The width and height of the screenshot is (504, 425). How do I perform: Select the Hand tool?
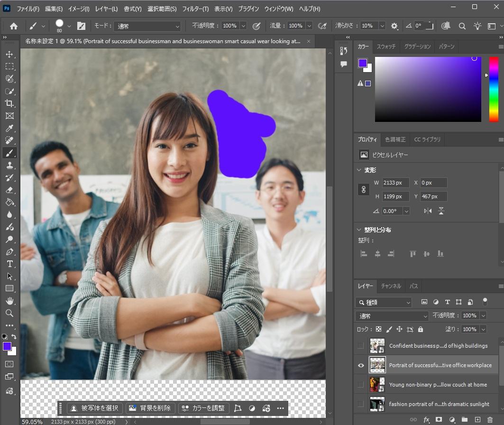(9, 301)
